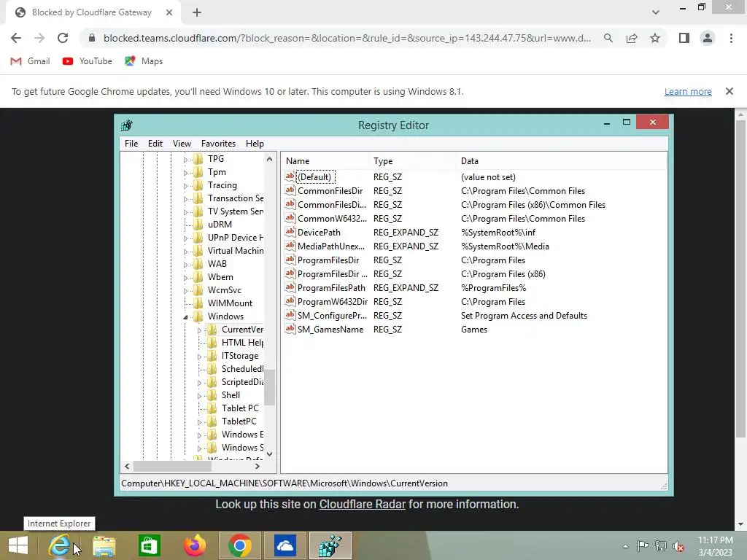Click the search icon in address bar
Image resolution: width=747 pixels, height=560 pixels.
click(608, 38)
